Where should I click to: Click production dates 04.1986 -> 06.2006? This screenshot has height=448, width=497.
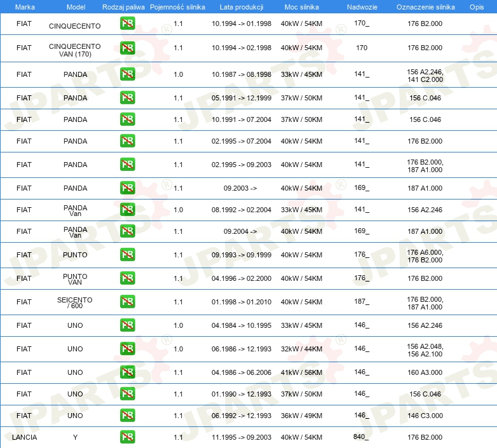[242, 372]
